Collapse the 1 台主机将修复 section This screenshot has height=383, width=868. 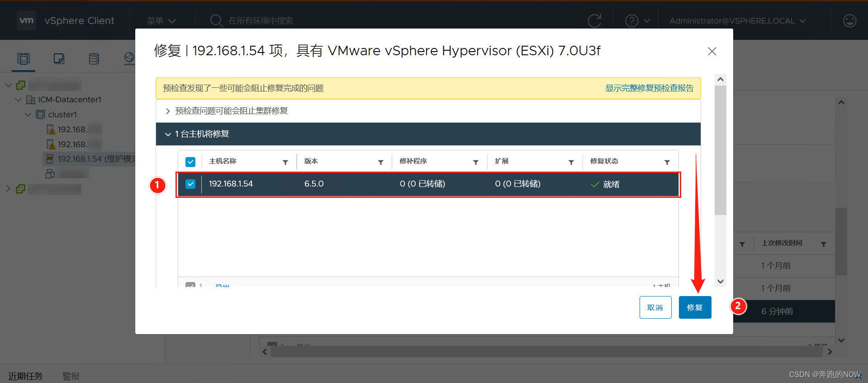tap(168, 134)
